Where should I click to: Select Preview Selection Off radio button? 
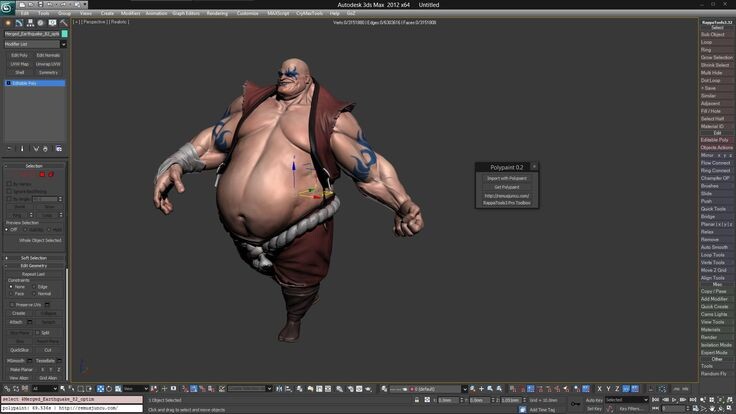click(8, 230)
